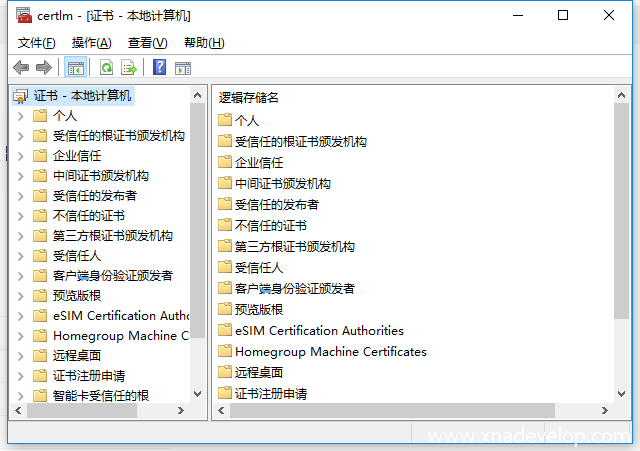The height and width of the screenshot is (451, 640).
Task: Open Help via blue question mark icon
Action: [159, 67]
